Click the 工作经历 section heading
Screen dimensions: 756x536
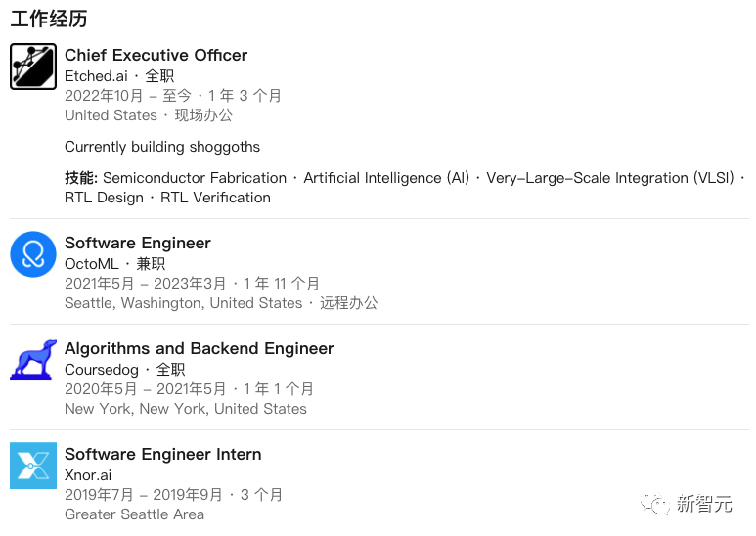[x=49, y=19]
